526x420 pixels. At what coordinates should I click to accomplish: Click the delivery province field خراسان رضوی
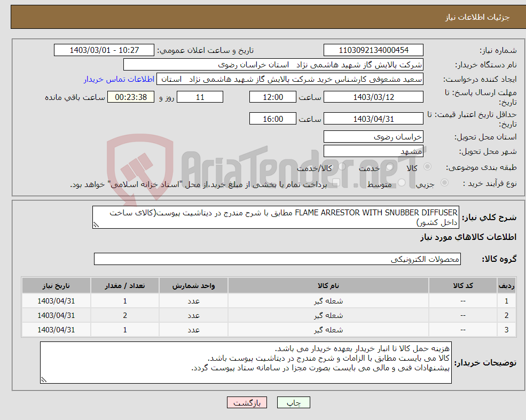(x=373, y=137)
